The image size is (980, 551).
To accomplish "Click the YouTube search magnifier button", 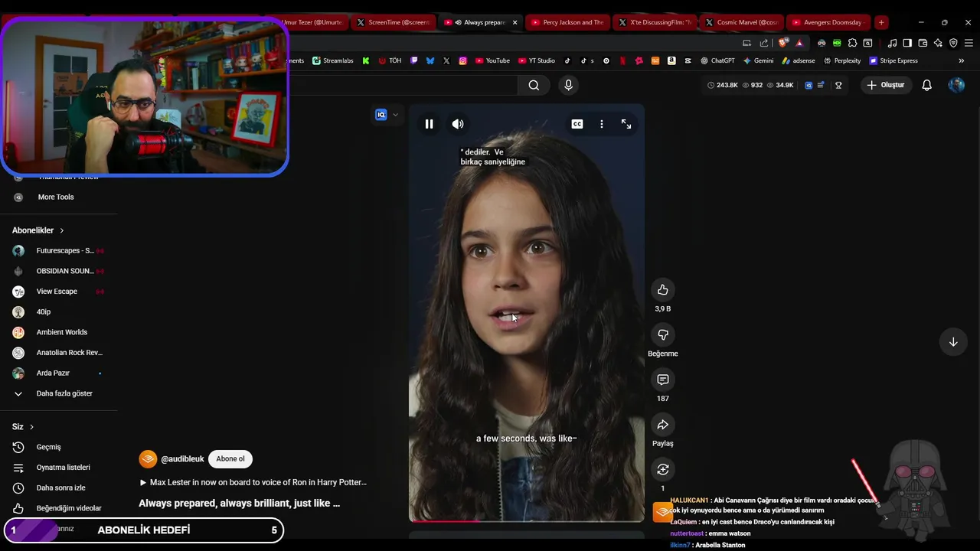I will coord(534,85).
